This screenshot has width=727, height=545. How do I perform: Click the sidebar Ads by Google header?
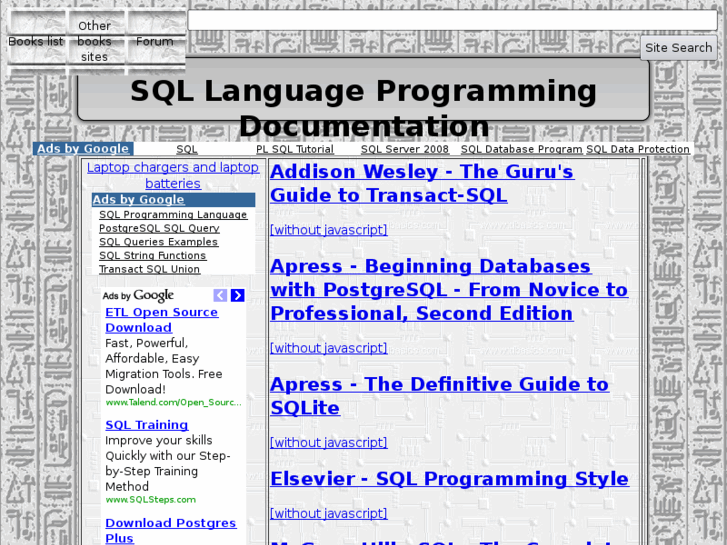coord(173,199)
